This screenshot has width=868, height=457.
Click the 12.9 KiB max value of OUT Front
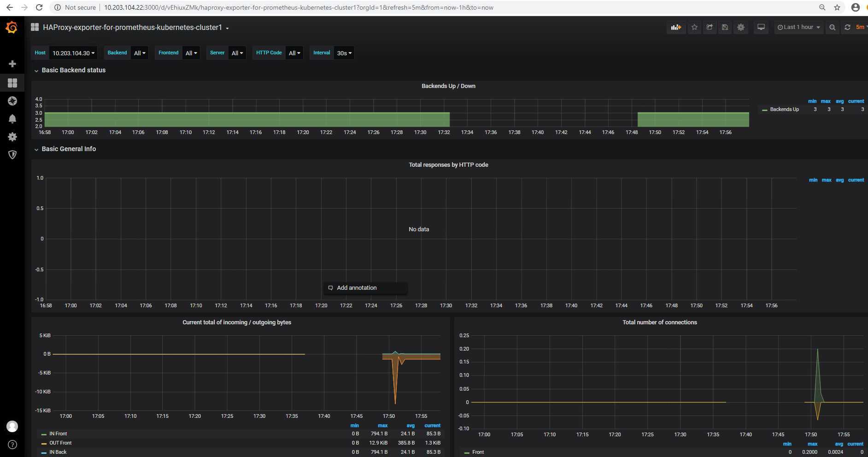[x=378, y=443]
